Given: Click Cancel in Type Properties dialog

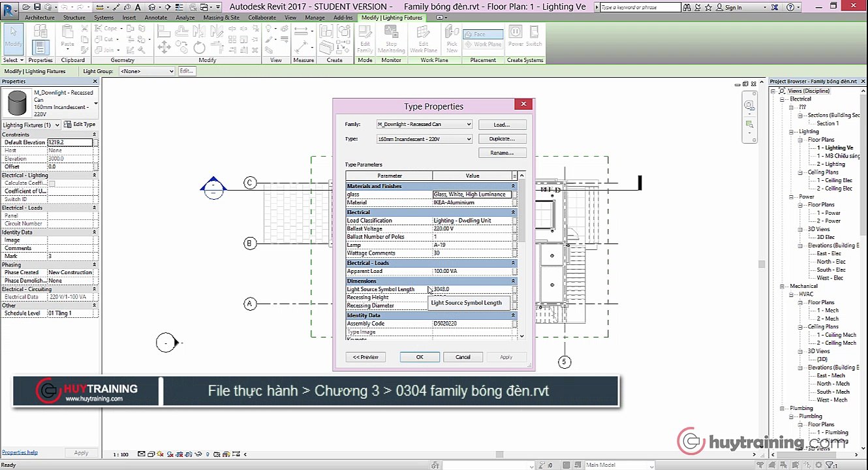Looking at the screenshot, I should 463,357.
